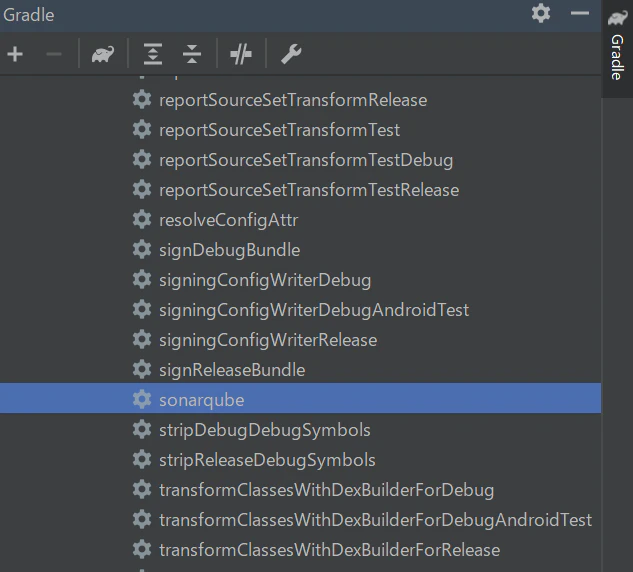Select the stripDebugDebugSymbols task
The width and height of the screenshot is (633, 572).
coord(265,430)
